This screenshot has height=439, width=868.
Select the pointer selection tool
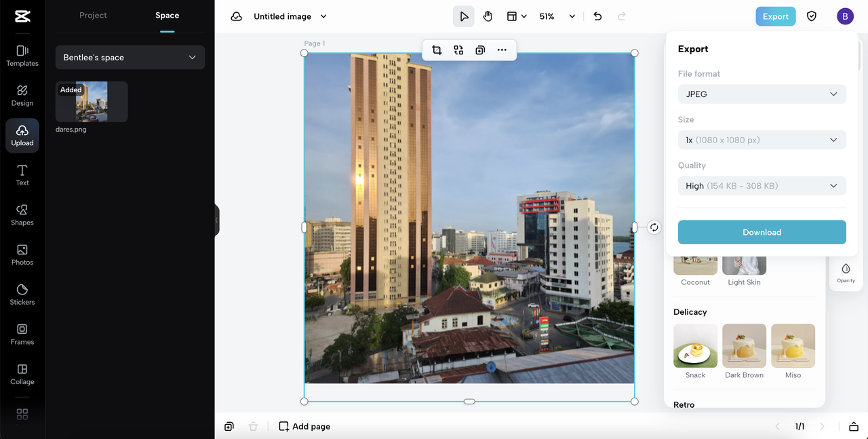464,16
